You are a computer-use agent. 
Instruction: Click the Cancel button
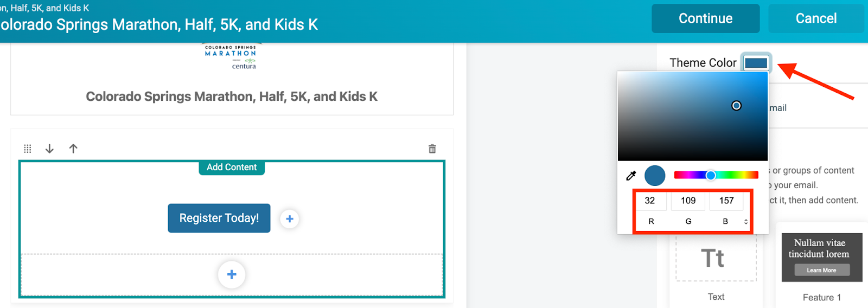click(x=816, y=18)
